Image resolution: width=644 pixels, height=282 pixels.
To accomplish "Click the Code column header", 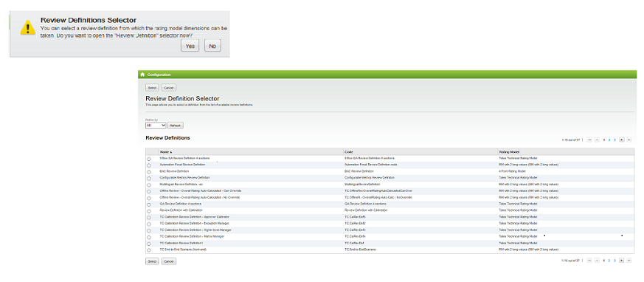I will click(349, 151).
